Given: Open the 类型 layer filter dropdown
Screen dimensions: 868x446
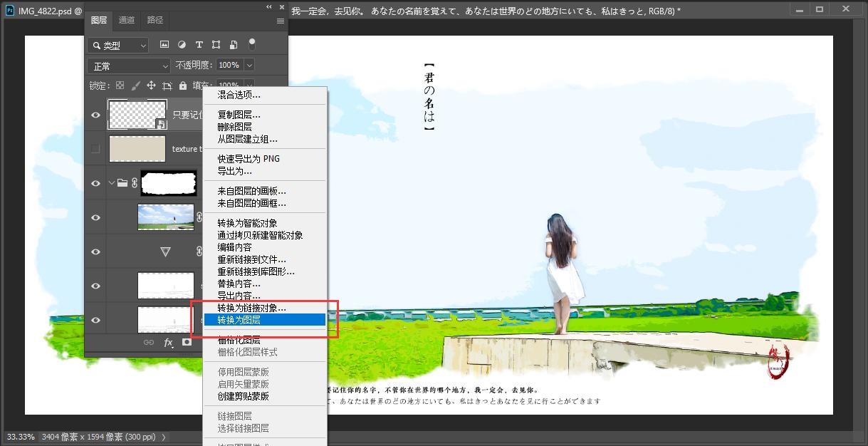Looking at the screenshot, I should coord(118,46).
